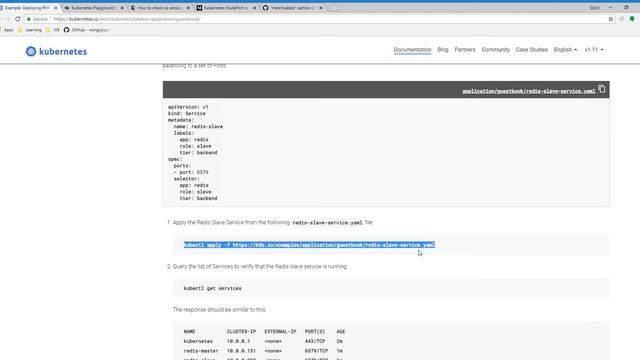Expand the English language dropdown
The width and height of the screenshot is (640, 360).
click(x=565, y=50)
